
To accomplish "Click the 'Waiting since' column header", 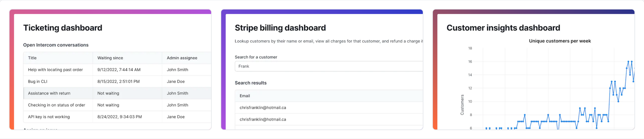I will (x=110, y=58).
